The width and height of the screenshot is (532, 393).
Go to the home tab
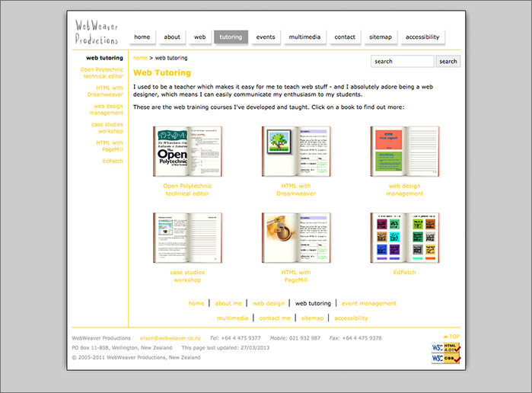[142, 37]
